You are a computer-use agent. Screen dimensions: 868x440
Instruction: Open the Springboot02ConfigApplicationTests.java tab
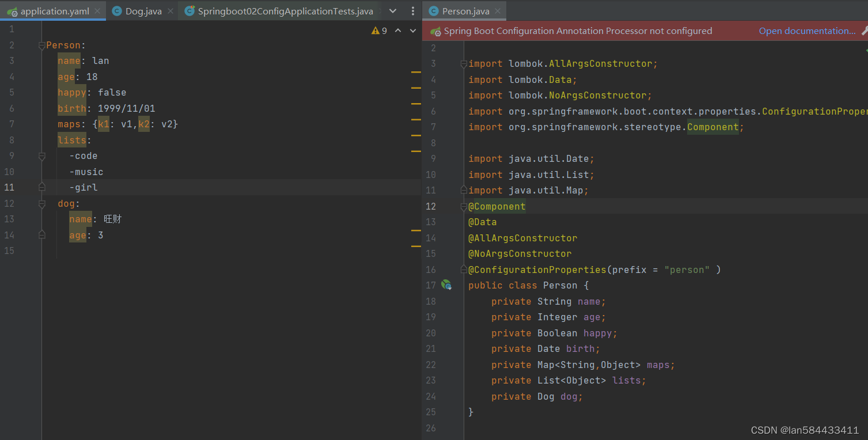(285, 11)
